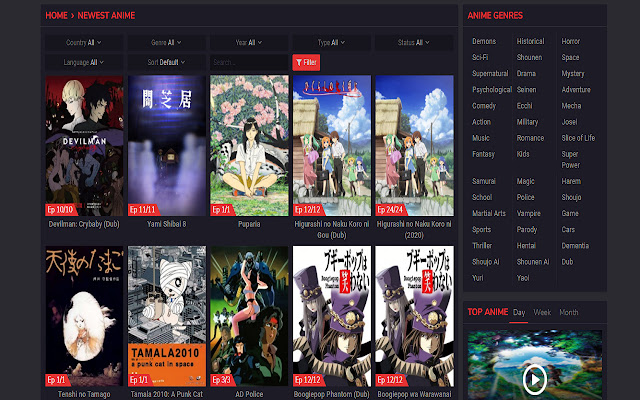
Task: Click the play icon on Top Anime video
Action: pos(534,379)
